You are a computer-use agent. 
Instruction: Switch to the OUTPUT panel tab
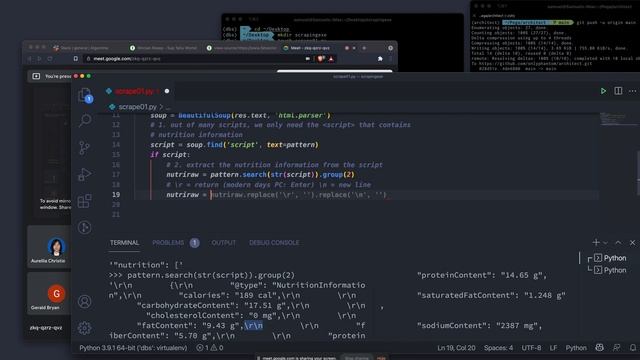click(x=223, y=242)
